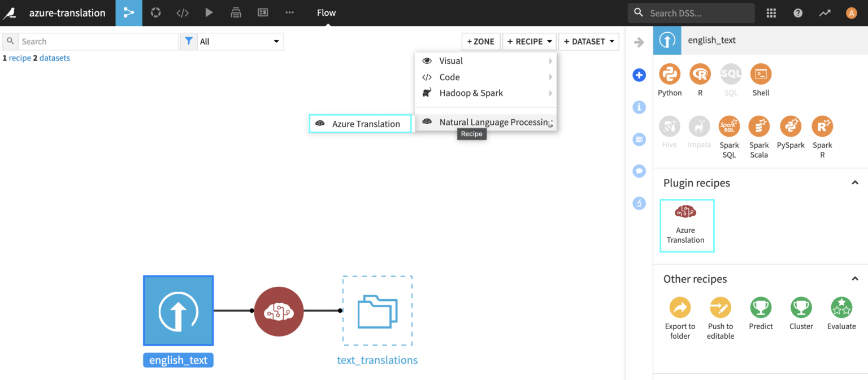Select the R code recipe
Image resolution: width=868 pixels, height=380 pixels.
700,79
